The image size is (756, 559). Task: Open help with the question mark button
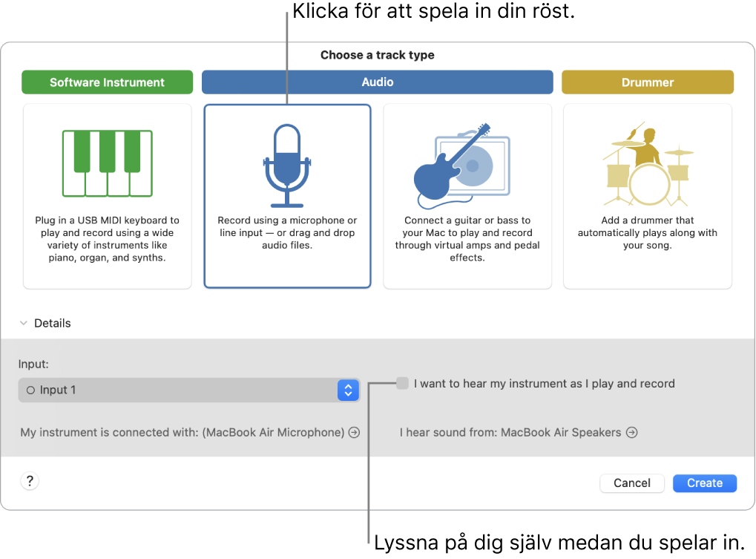(x=30, y=481)
